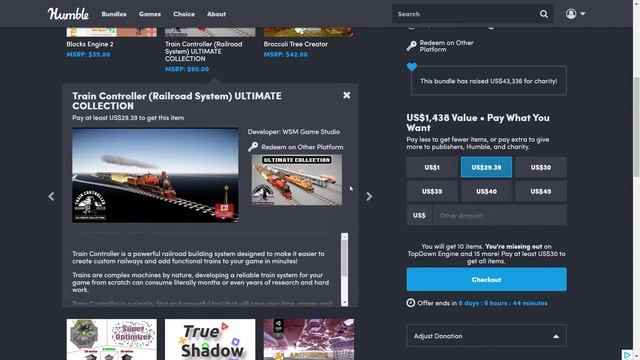Go to previous item with left arrow
This screenshot has width=640, height=360.
(51, 196)
